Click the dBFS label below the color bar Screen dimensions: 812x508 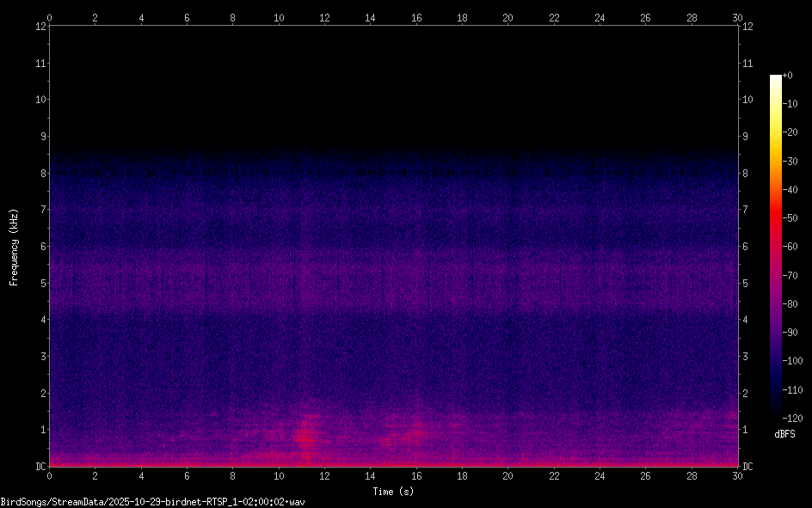[x=784, y=434]
